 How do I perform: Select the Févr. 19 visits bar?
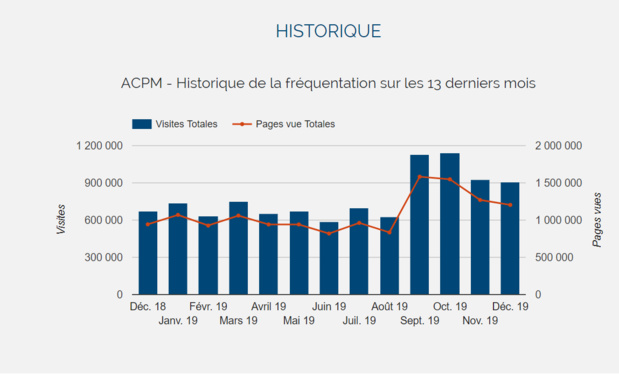pyautogui.click(x=208, y=255)
